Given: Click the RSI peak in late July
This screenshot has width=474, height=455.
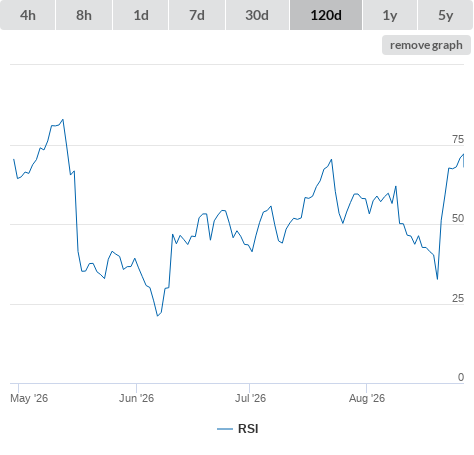Looking at the screenshot, I should 331,160.
